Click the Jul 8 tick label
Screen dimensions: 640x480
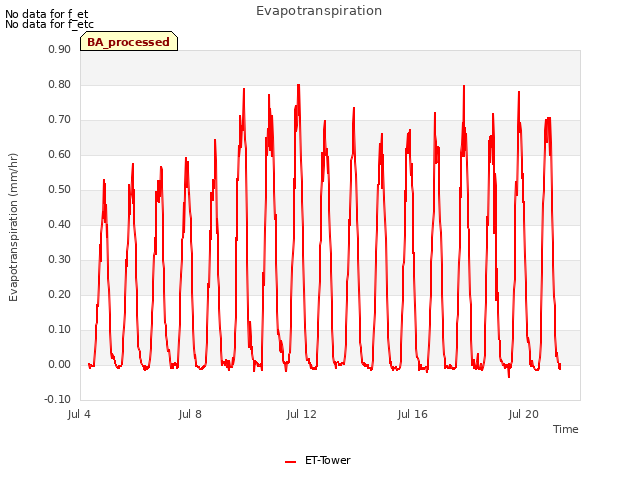coord(190,415)
